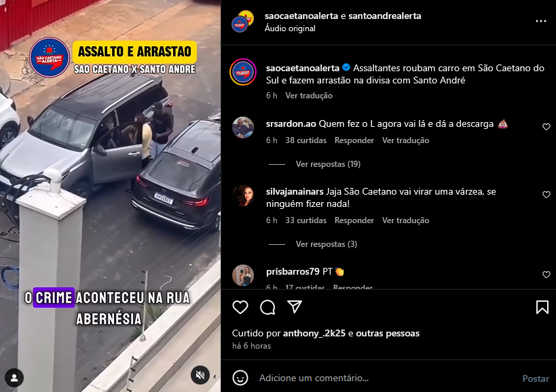This screenshot has height=392, width=556.
Task: Expand Ver respostas (19)
Action: pos(328,164)
